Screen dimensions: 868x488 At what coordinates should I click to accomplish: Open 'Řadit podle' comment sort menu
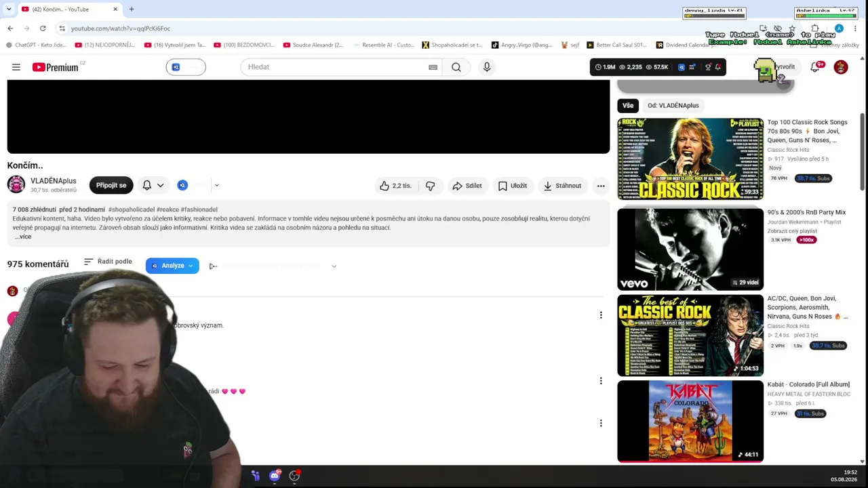tap(108, 262)
